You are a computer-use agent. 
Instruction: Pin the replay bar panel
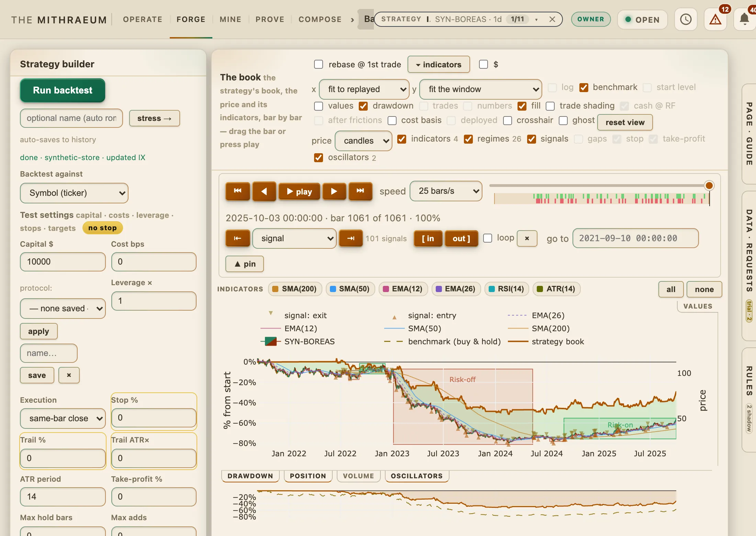click(x=245, y=264)
